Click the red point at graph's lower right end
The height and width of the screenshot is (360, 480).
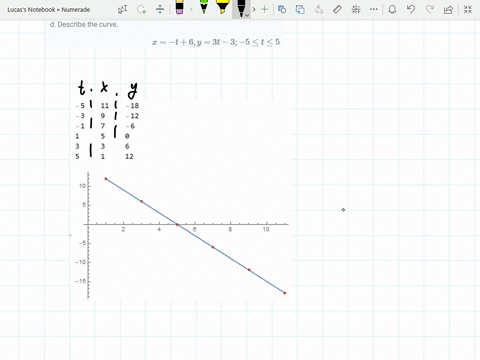(285, 293)
